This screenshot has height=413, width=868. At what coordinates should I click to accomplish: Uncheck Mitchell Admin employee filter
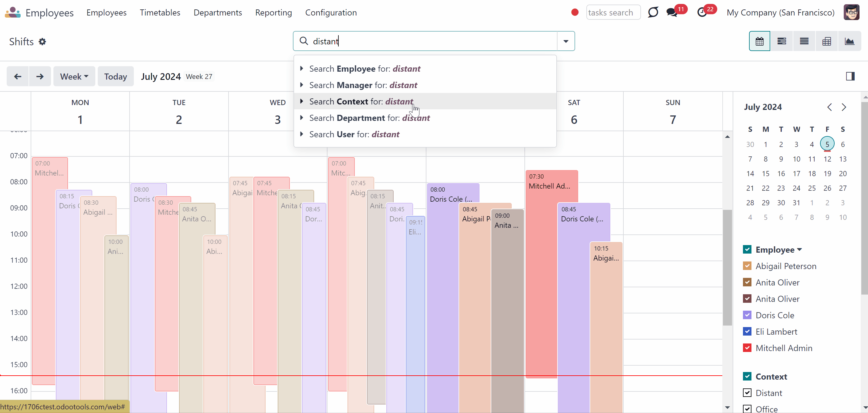(747, 348)
